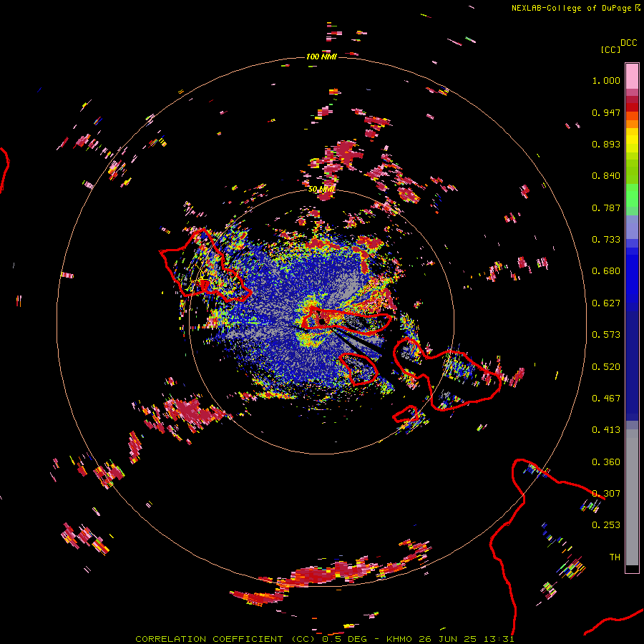Click the 0.307 scale value

point(606,494)
